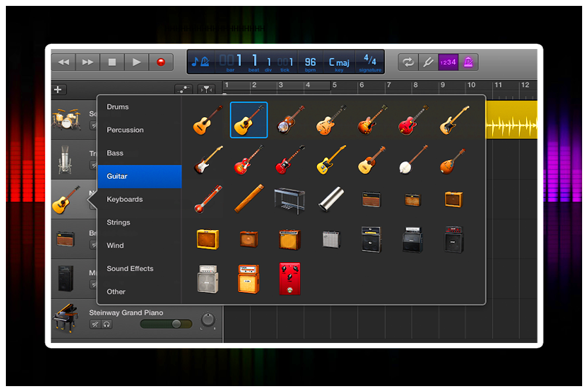Open the guitar tuner with tuning-fork button
This screenshot has height=392, width=588.
pyautogui.click(x=427, y=62)
